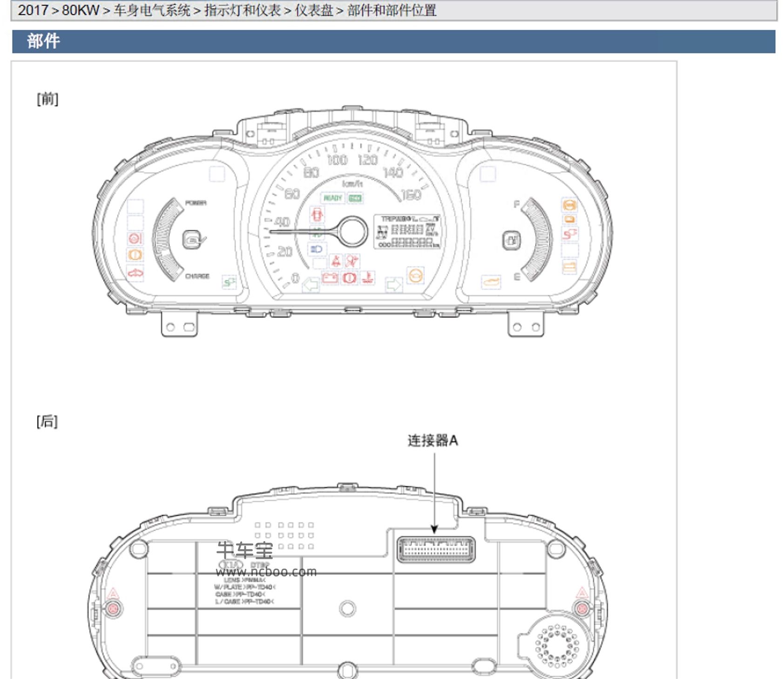Click the orange turtle power-limit icon
The image size is (784, 679).
point(491,282)
